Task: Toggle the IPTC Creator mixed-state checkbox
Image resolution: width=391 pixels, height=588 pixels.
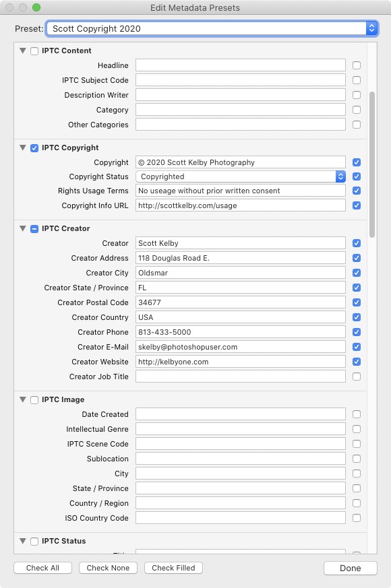Action: pos(34,229)
